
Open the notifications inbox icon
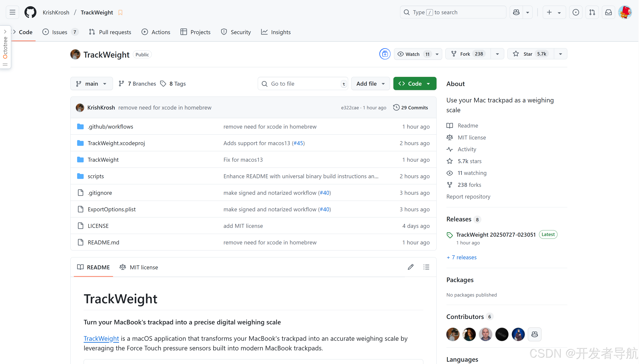pyautogui.click(x=608, y=12)
